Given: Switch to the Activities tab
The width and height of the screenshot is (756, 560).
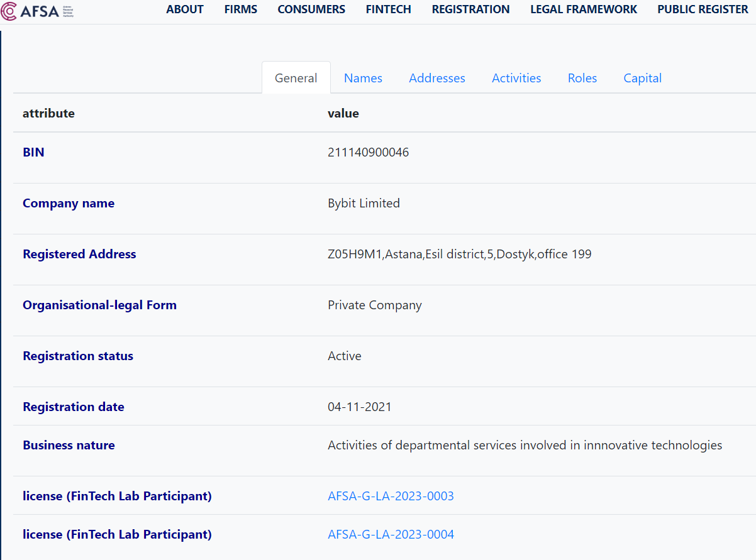Looking at the screenshot, I should point(516,78).
